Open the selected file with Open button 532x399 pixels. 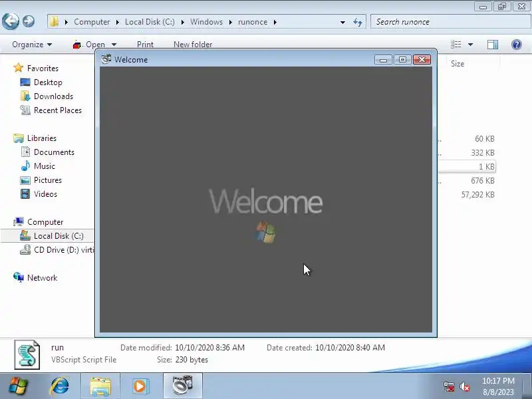89,45
